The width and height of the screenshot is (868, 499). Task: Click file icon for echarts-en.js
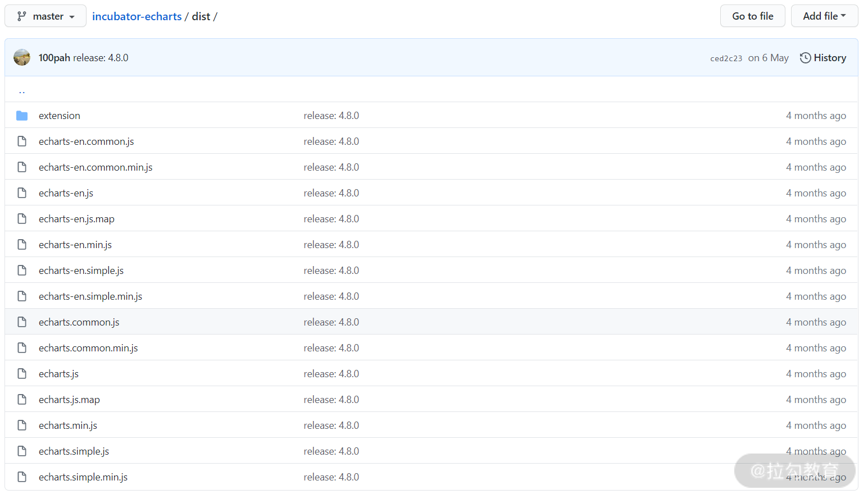(22, 193)
